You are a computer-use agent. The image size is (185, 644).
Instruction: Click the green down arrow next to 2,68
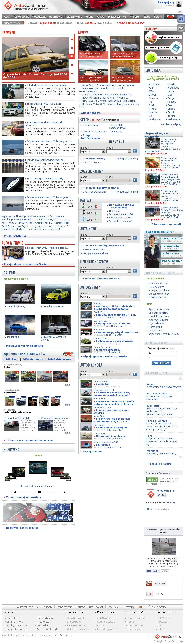(x=96, y=220)
